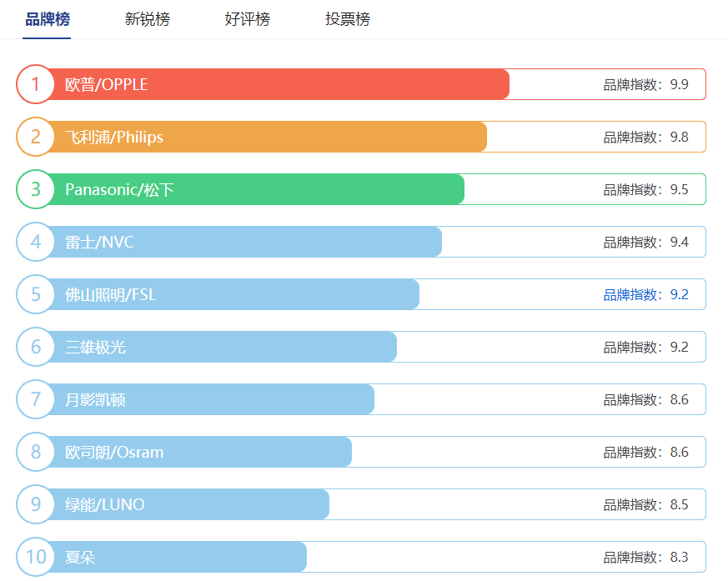Click the rank 3 circle badge
This screenshot has height=581, width=728.
coord(36,189)
